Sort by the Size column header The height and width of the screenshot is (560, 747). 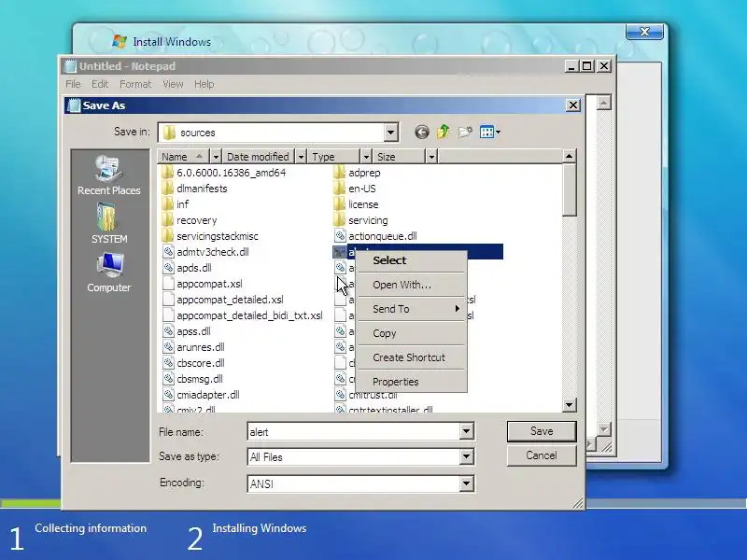coord(400,156)
